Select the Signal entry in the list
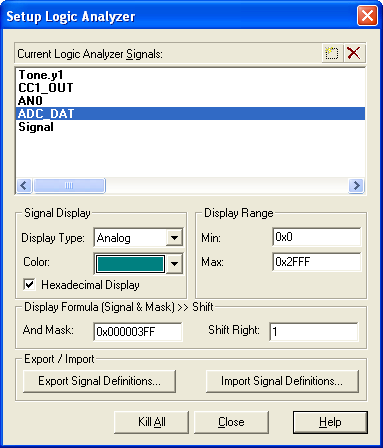383x448 pixels. tap(36, 127)
